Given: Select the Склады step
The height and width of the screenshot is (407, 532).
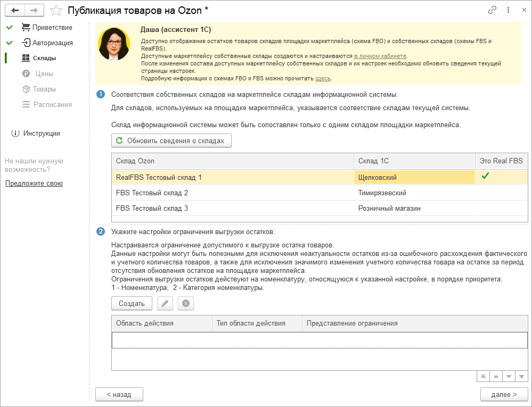Looking at the screenshot, I should pos(39,59).
